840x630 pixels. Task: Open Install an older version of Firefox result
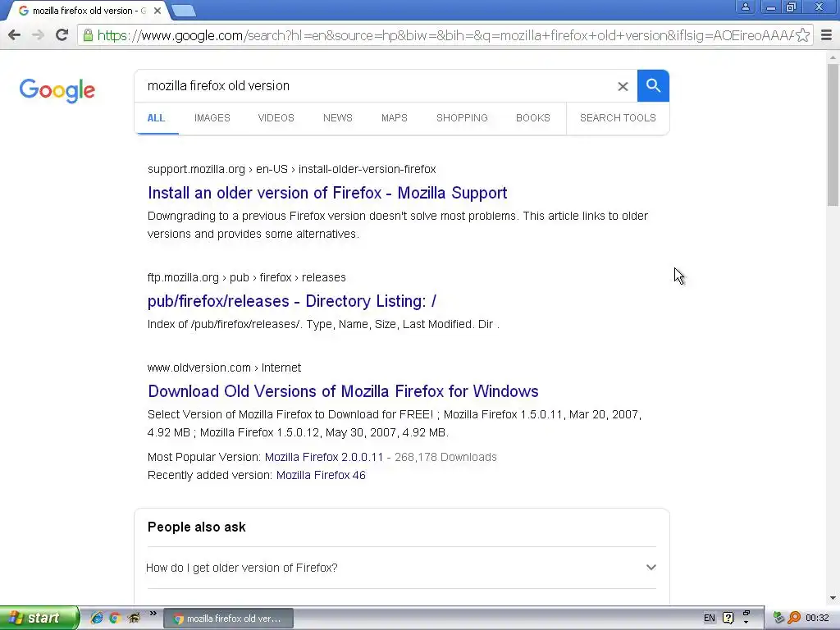327,193
